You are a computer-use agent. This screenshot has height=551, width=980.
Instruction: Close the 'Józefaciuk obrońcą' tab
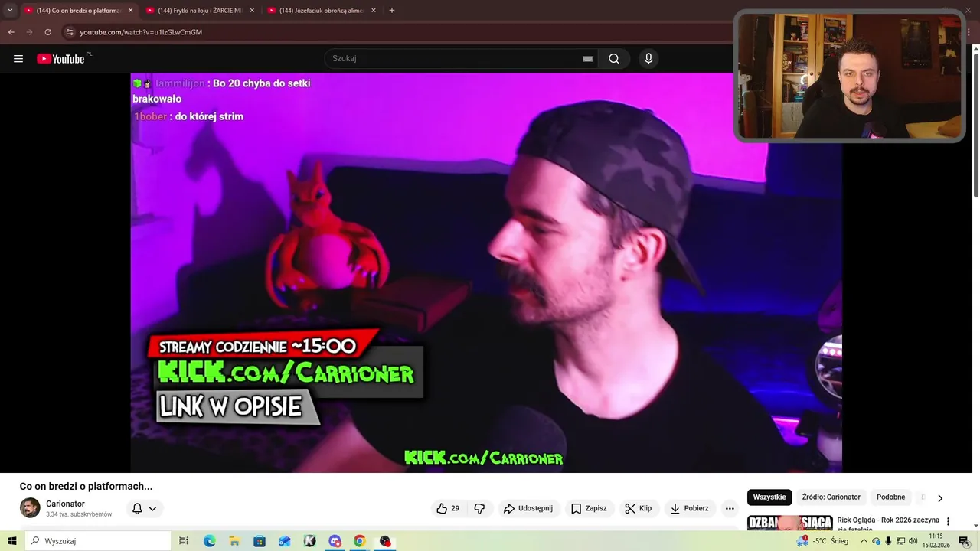(374, 11)
